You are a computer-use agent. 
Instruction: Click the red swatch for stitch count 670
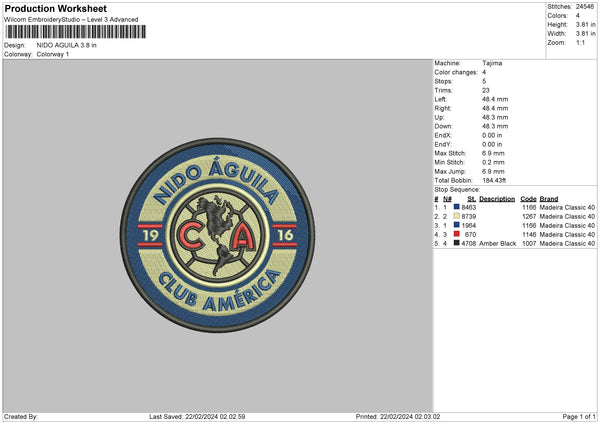tap(457, 234)
